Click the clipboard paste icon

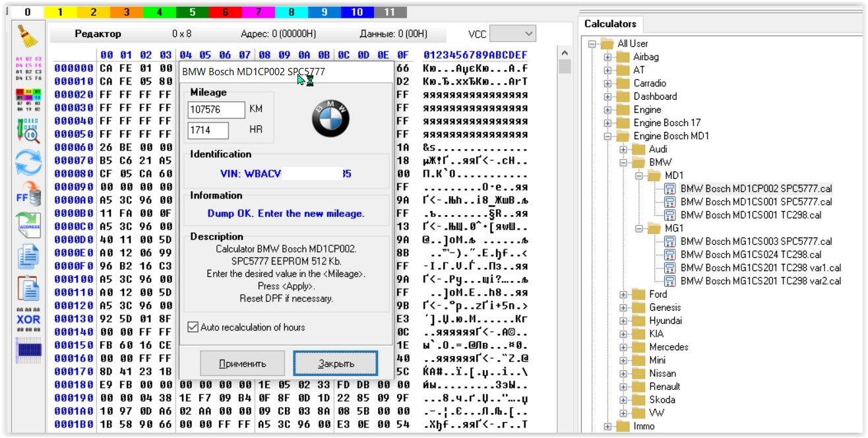28,288
